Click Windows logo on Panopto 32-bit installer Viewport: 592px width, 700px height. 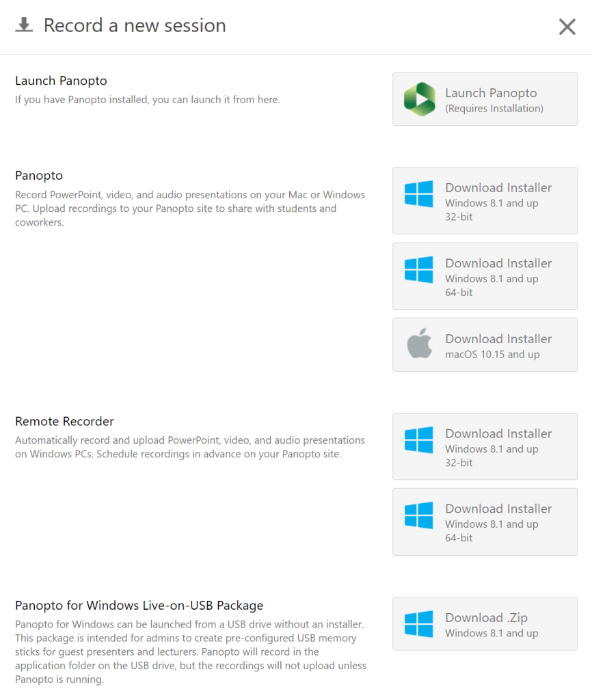[x=418, y=193]
